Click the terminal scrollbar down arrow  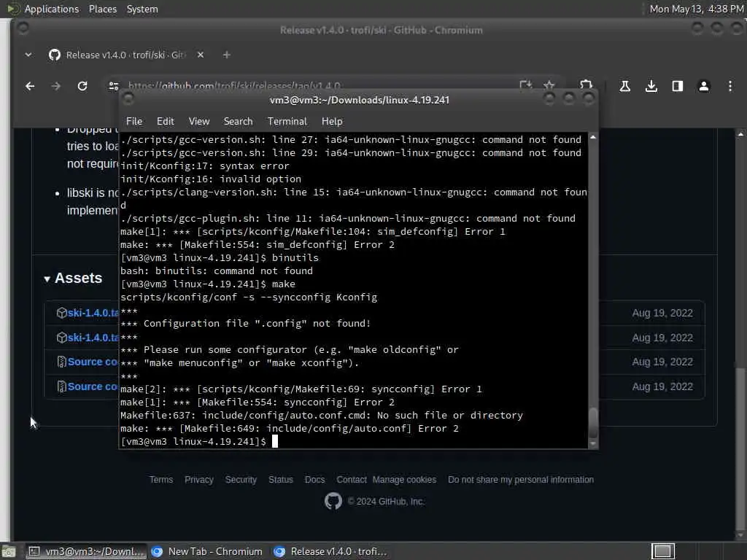click(592, 444)
